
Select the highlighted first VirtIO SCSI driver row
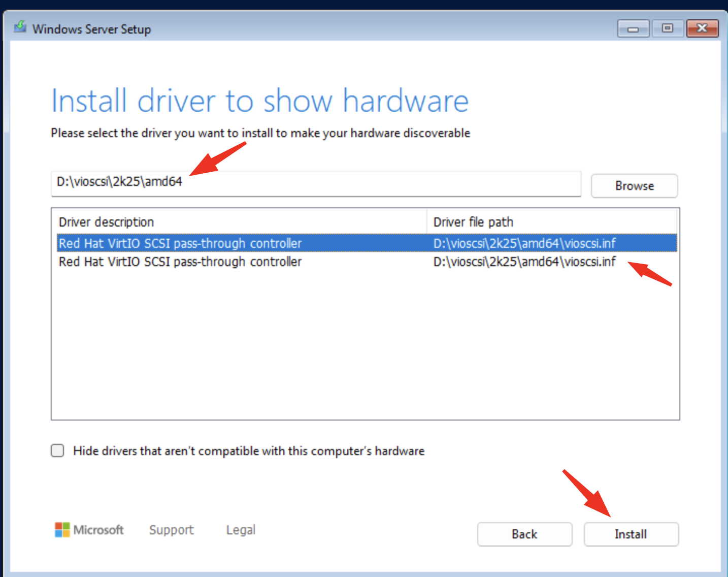point(180,243)
